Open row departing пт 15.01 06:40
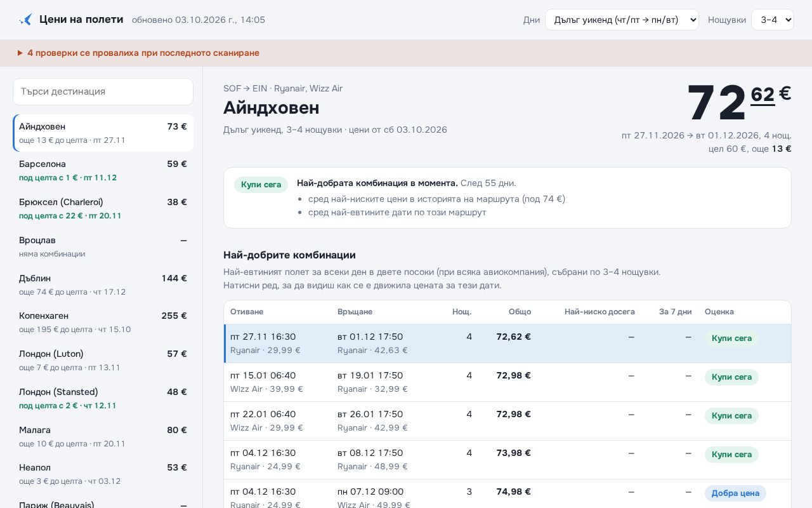812x508 pixels. point(507,382)
